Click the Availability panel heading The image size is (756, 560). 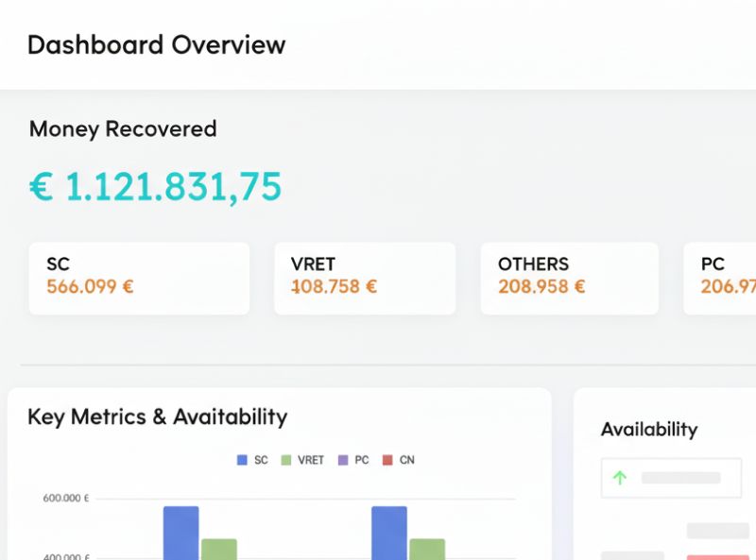649,430
